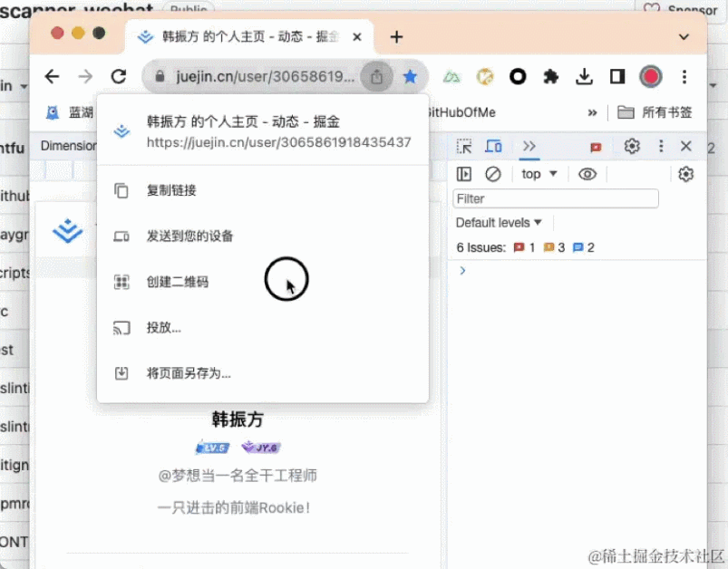Click the console Filter field
This screenshot has height=569, width=728.
[x=556, y=198]
